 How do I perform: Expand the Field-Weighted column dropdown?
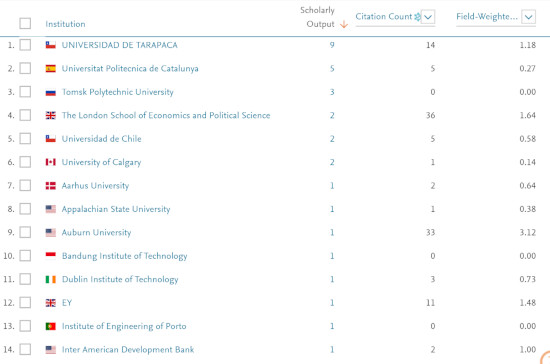click(x=529, y=17)
